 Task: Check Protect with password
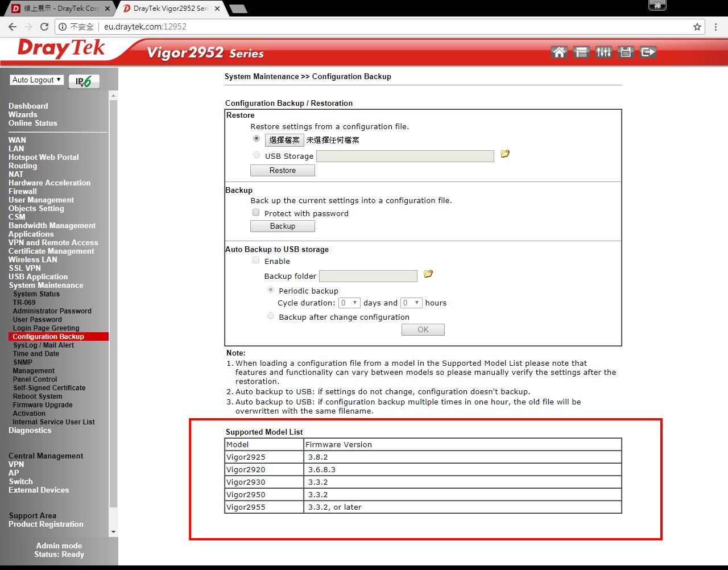[256, 212]
